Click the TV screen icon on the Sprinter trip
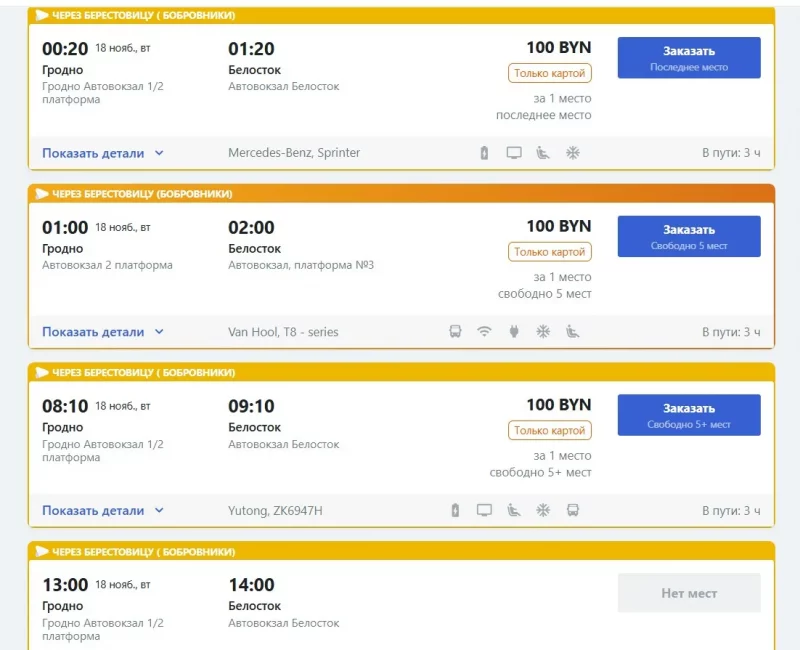Screen dimensions: 800x650 pyautogui.click(x=514, y=153)
